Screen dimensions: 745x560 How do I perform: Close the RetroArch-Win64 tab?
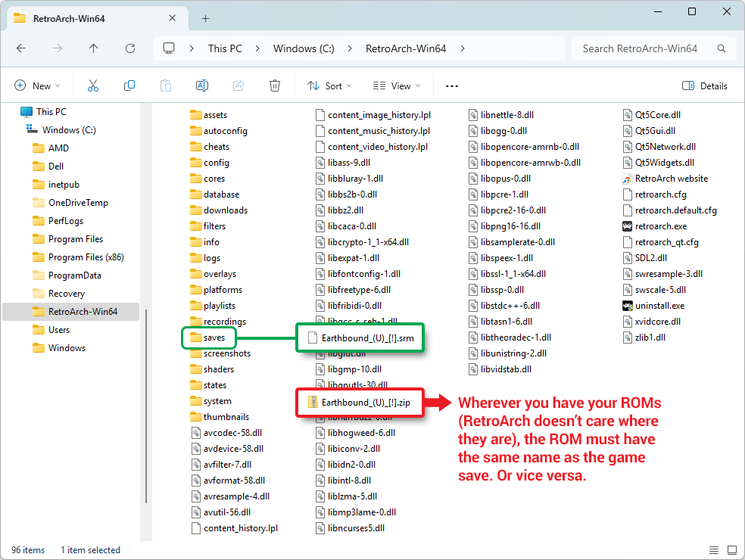pos(172,18)
